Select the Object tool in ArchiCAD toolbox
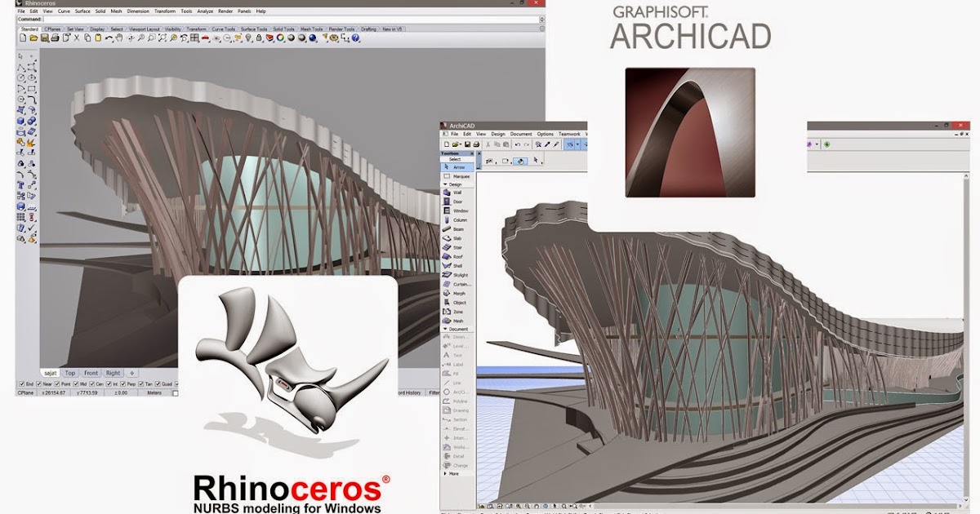 [458, 303]
